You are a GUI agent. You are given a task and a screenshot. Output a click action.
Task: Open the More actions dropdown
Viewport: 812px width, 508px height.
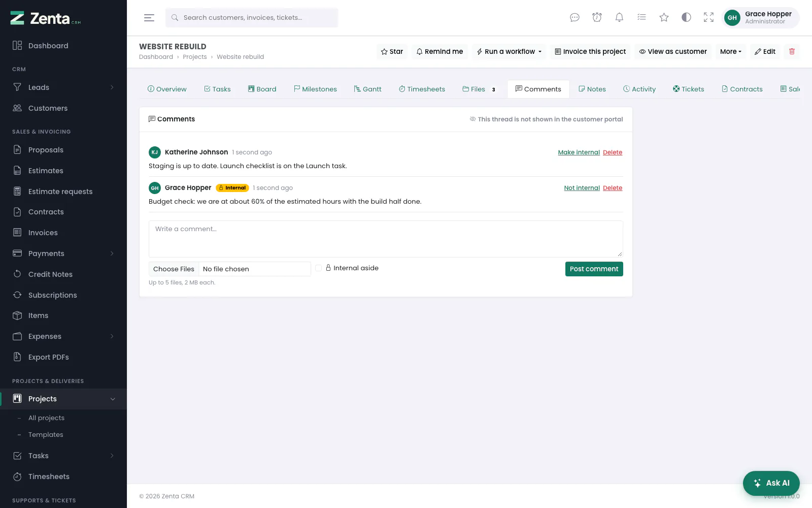(x=731, y=51)
